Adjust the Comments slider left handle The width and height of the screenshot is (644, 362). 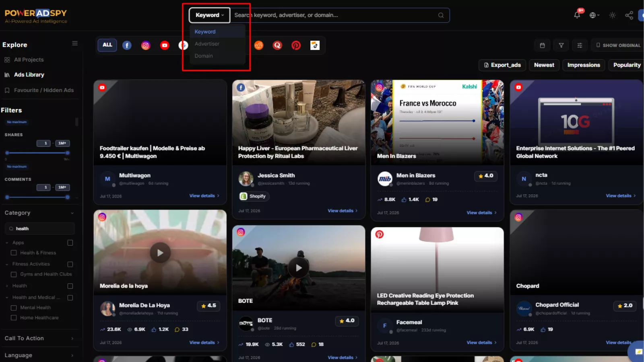coord(7,197)
